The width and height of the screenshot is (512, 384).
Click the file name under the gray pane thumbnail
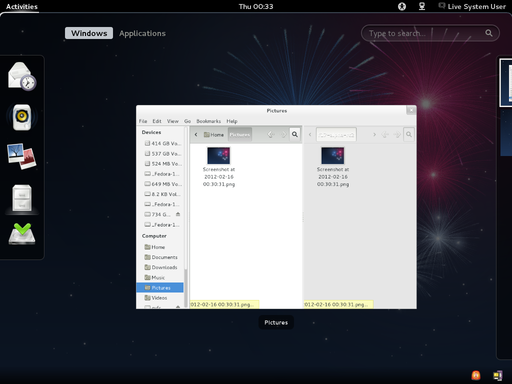tap(333, 177)
